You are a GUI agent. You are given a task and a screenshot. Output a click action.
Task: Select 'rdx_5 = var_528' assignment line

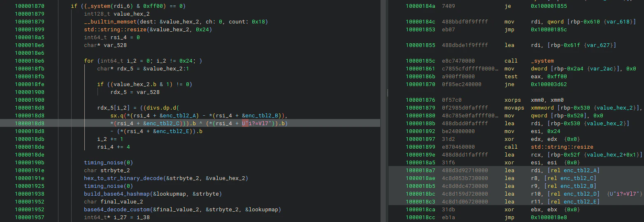(x=135, y=92)
